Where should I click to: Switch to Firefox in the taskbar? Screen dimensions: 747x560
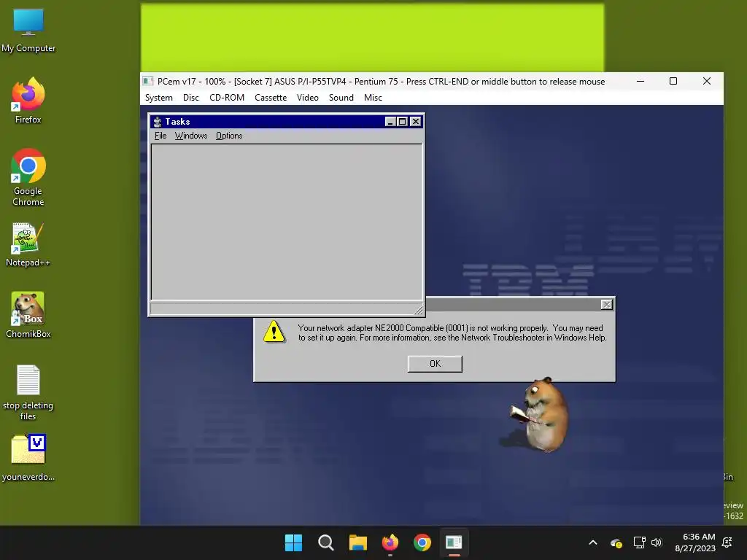pyautogui.click(x=390, y=542)
